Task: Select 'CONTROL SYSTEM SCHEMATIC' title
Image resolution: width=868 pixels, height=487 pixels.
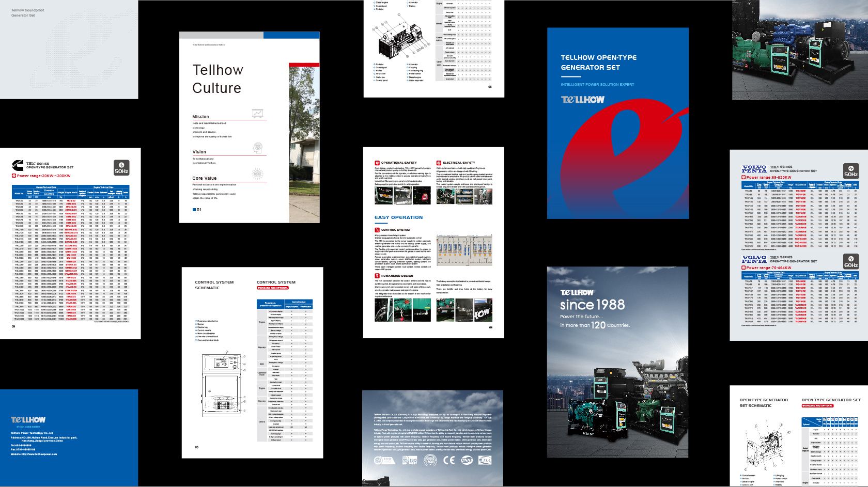Action: coord(214,285)
